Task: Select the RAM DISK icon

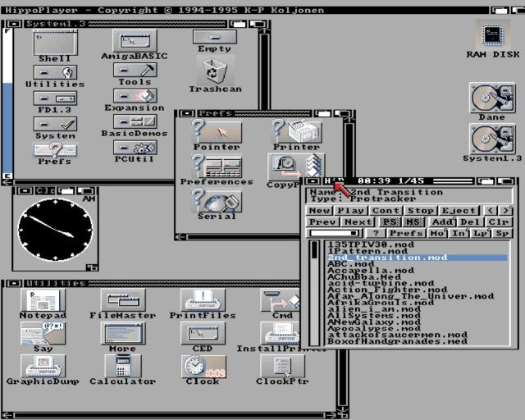Action: point(492,34)
